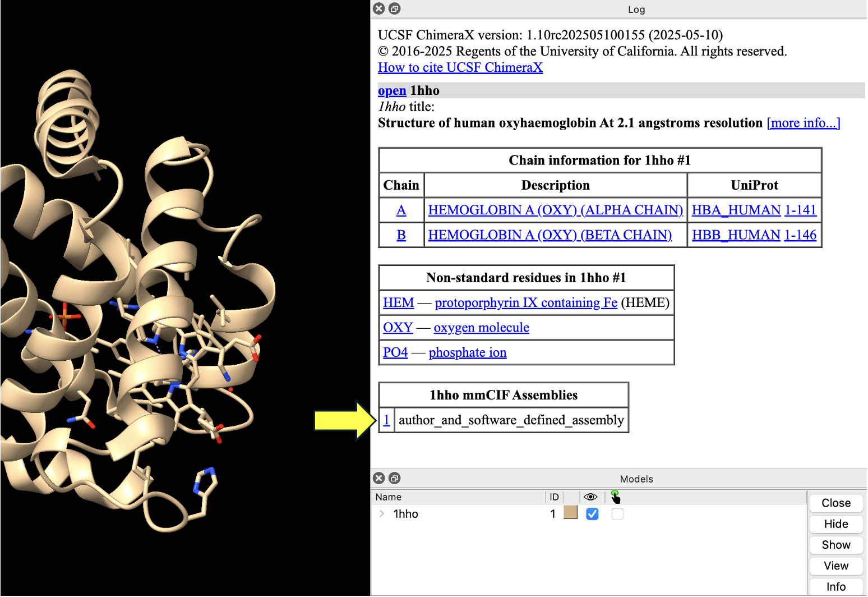
Task: Select the HEM residue link
Action: tap(398, 303)
